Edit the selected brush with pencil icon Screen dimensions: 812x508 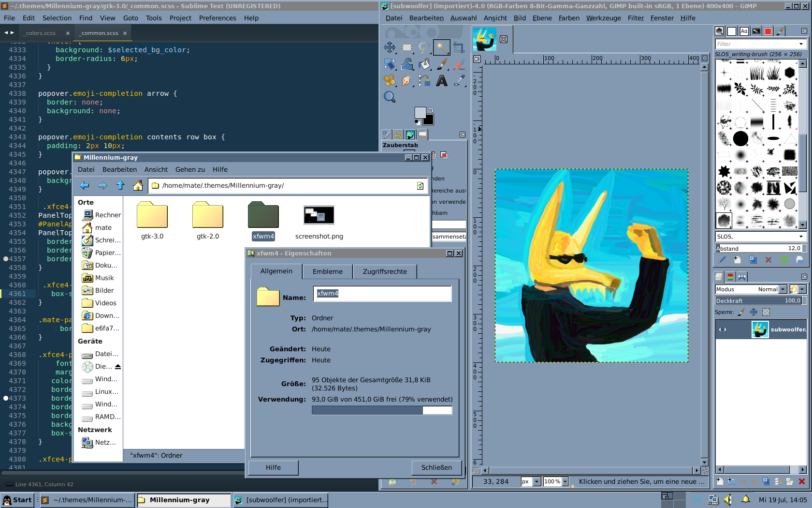(x=722, y=260)
